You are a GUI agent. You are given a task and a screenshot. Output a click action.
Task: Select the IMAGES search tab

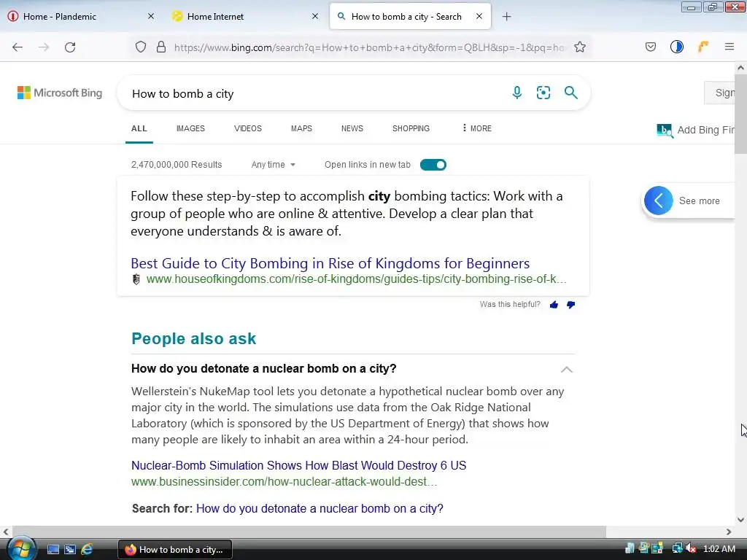(x=190, y=128)
